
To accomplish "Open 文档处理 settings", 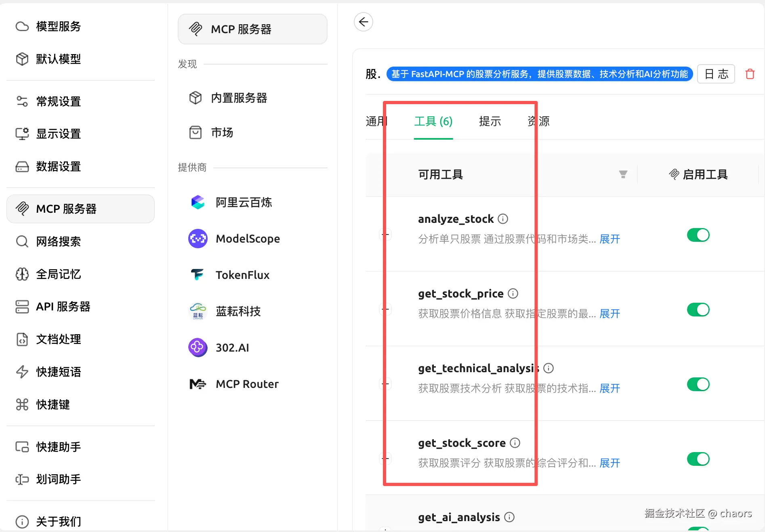I will click(x=80, y=339).
